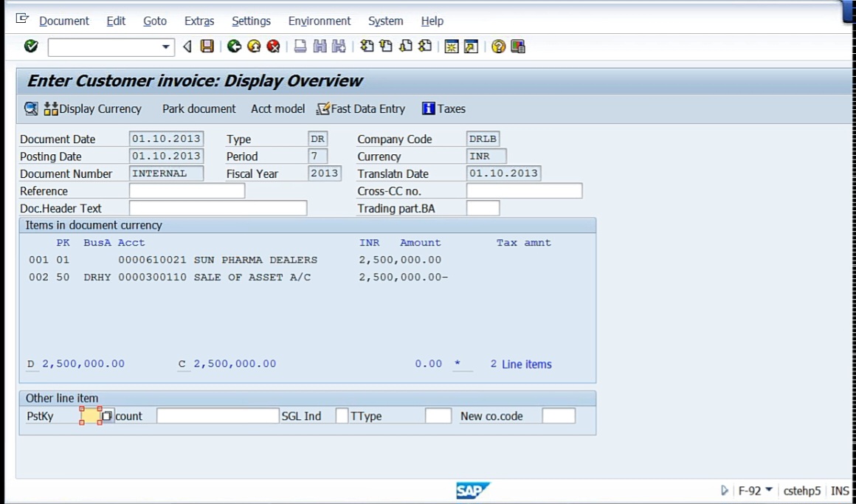The height and width of the screenshot is (504, 856).
Task: Click the Previous Page icon
Action: coord(386,46)
